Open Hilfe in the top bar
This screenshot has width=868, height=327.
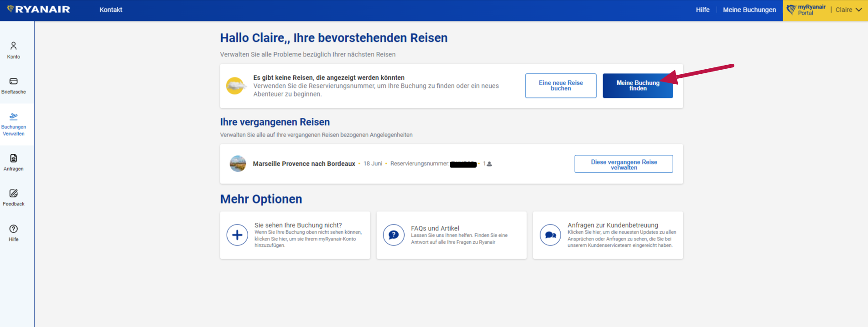(702, 10)
